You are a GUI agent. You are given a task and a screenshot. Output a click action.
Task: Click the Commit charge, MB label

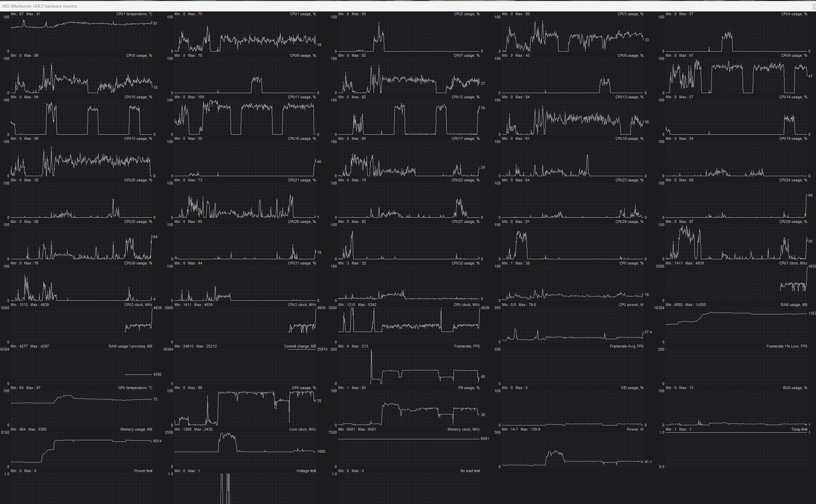click(300, 346)
